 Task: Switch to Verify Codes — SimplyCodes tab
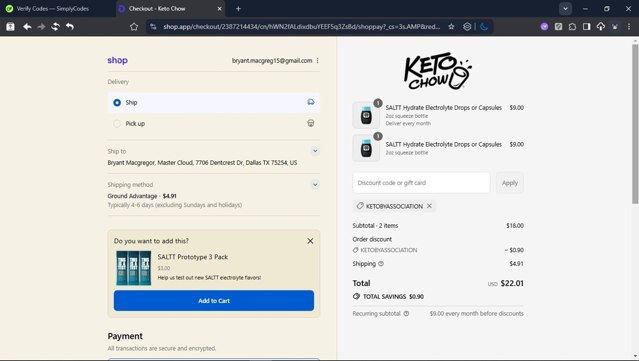[53, 9]
